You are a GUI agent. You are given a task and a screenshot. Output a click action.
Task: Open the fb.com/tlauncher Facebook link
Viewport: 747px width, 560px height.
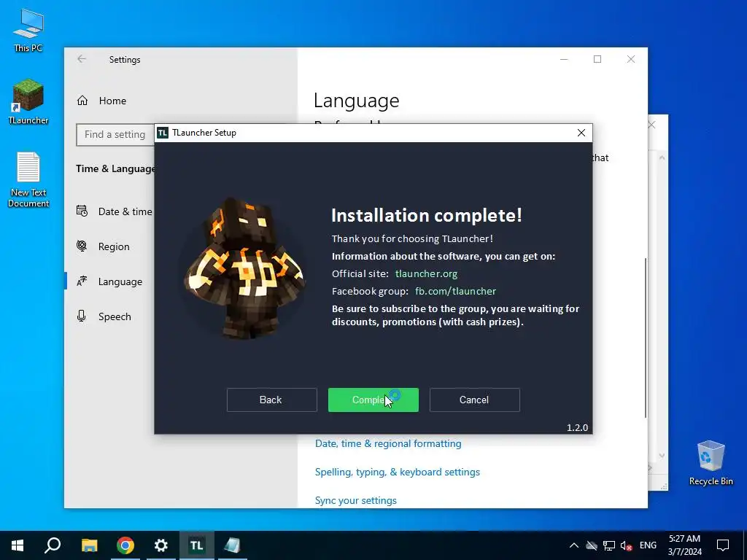tap(455, 291)
